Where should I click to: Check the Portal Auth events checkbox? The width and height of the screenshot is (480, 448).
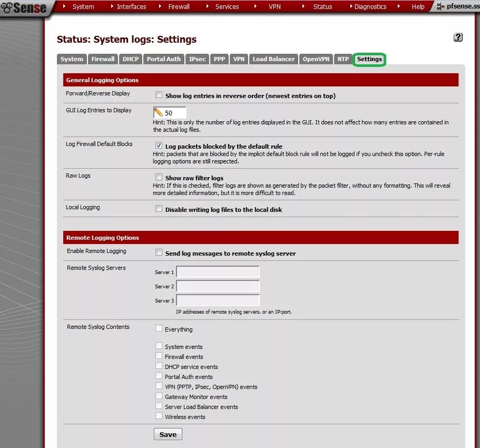(x=159, y=376)
